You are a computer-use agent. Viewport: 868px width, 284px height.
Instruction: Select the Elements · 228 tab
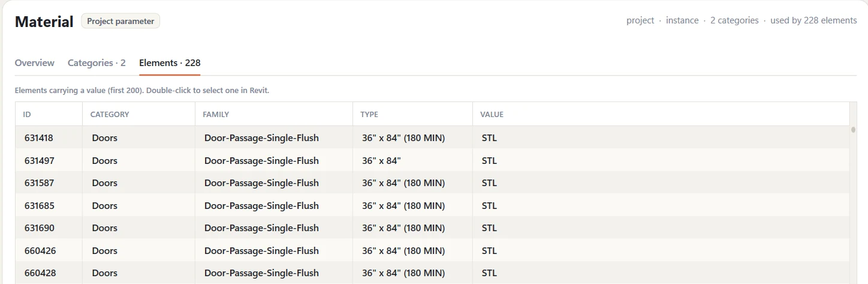[x=170, y=62]
